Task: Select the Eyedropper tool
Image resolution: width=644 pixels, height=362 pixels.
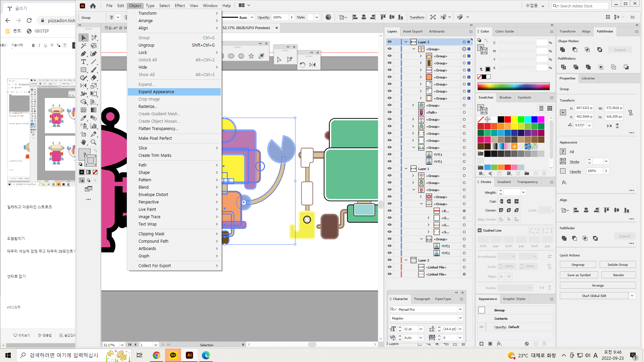Action: coord(84,118)
